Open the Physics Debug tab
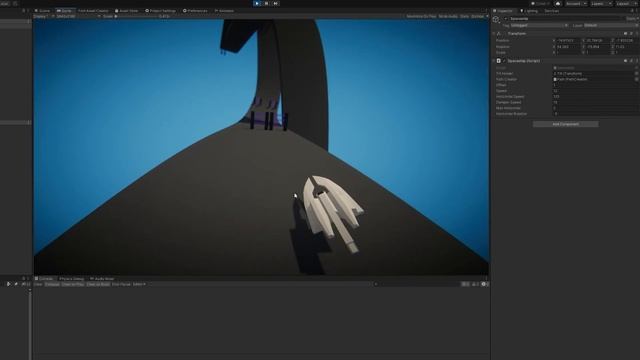640x360 pixels. [71, 279]
